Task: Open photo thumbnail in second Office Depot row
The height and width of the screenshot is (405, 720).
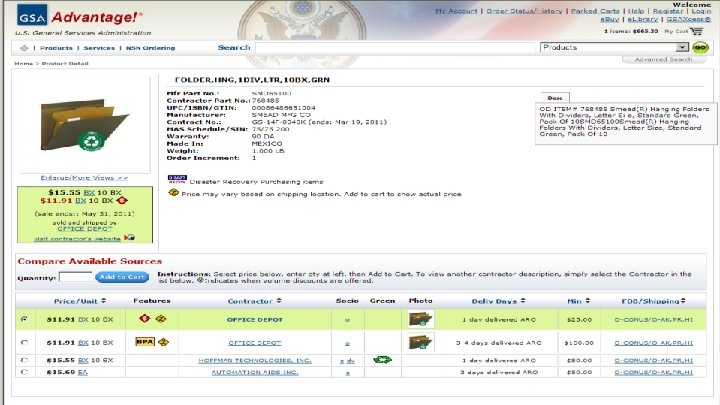Action: click(x=420, y=342)
